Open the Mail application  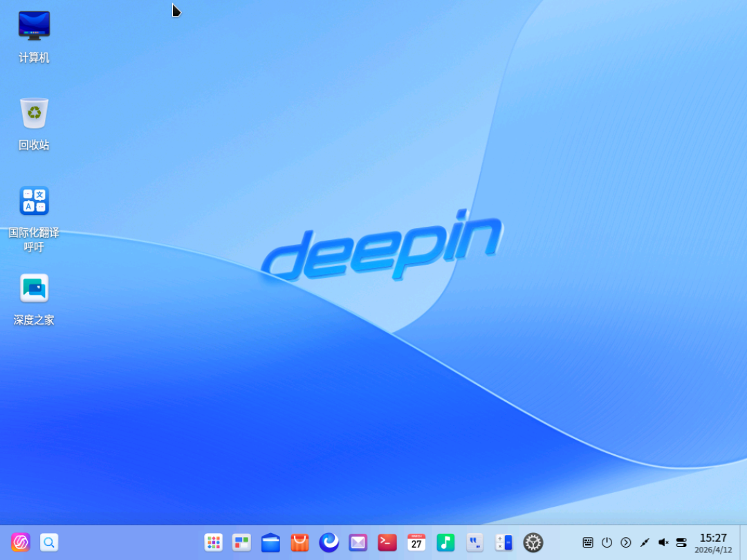[x=358, y=543]
